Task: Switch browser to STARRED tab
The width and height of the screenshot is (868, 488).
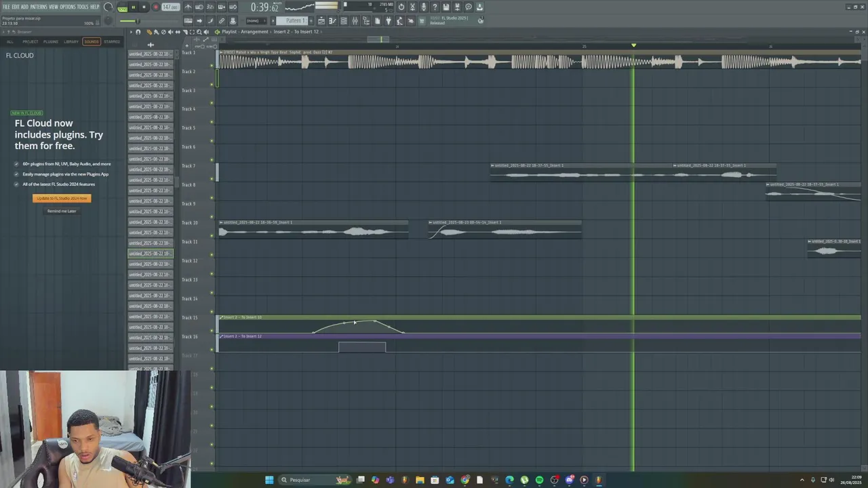Action: click(112, 41)
